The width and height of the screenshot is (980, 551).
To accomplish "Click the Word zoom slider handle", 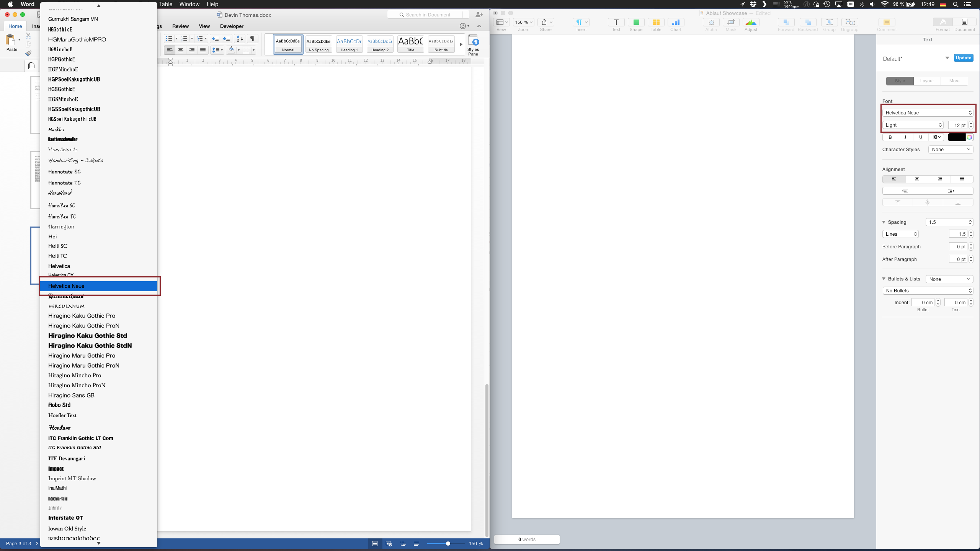I will coord(448,544).
